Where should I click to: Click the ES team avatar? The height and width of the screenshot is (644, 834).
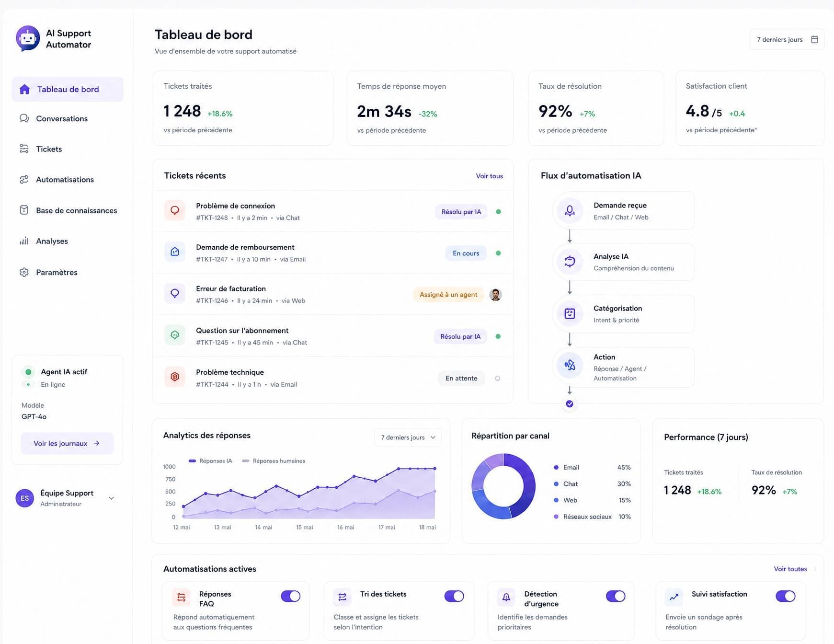click(x=25, y=498)
